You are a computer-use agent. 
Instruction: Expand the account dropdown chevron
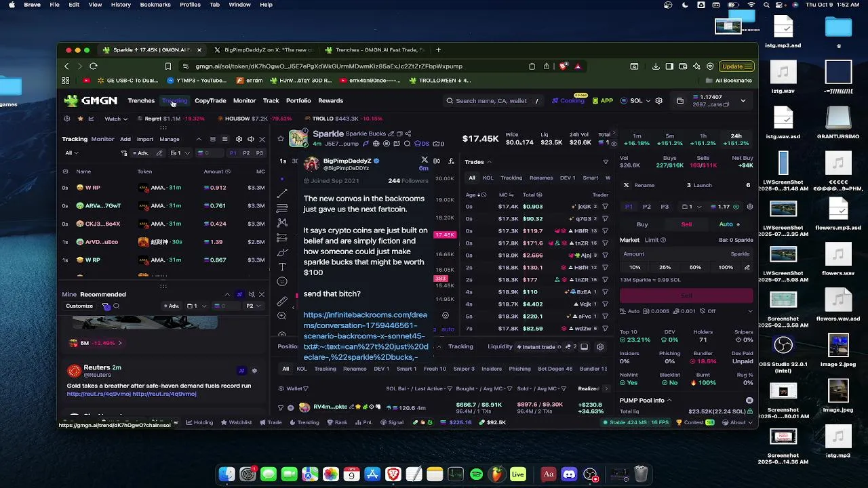743,101
